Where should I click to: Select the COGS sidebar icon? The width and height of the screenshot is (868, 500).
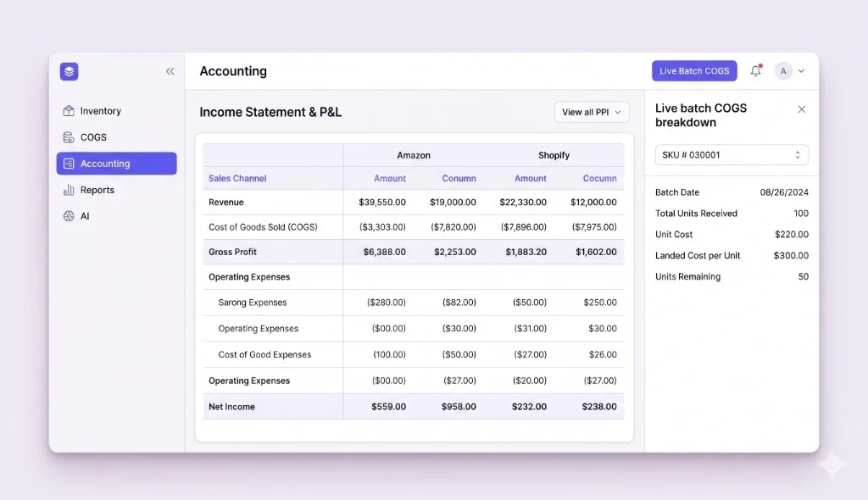[69, 136]
